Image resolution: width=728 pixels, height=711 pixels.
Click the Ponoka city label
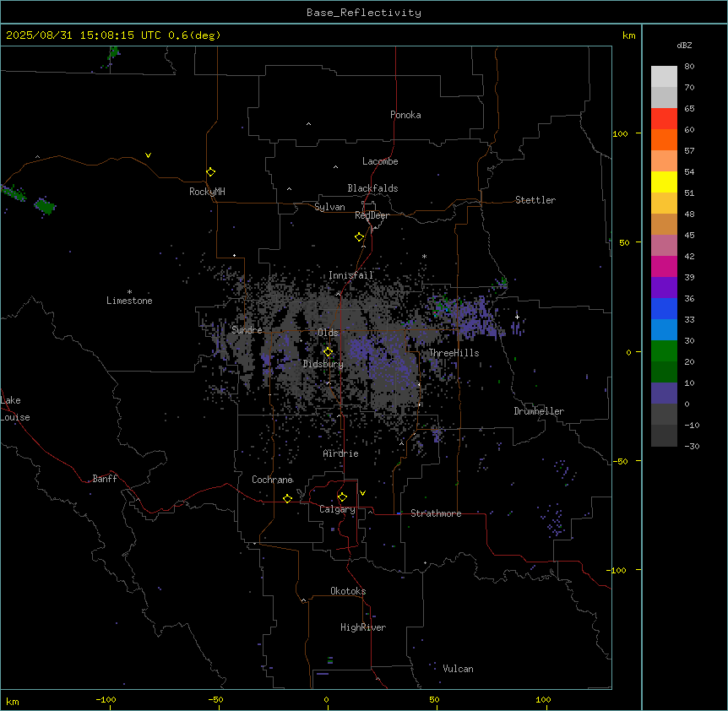point(405,115)
